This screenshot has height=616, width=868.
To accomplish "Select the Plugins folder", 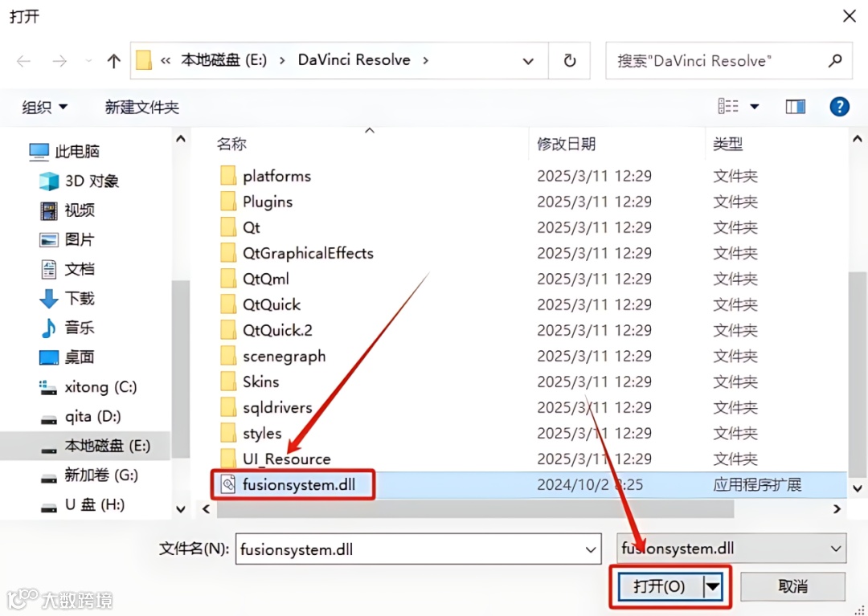I will point(268,202).
